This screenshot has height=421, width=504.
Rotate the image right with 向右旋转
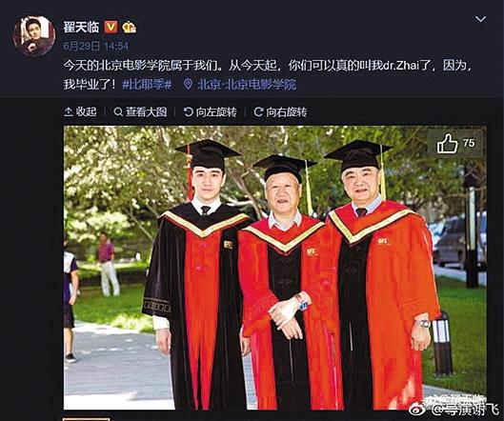(280, 111)
